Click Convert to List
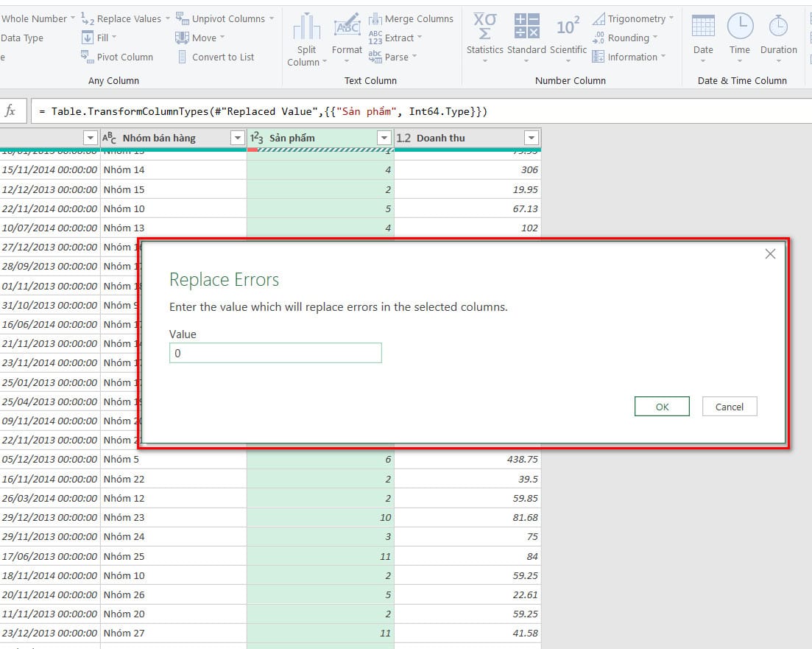 (x=222, y=57)
